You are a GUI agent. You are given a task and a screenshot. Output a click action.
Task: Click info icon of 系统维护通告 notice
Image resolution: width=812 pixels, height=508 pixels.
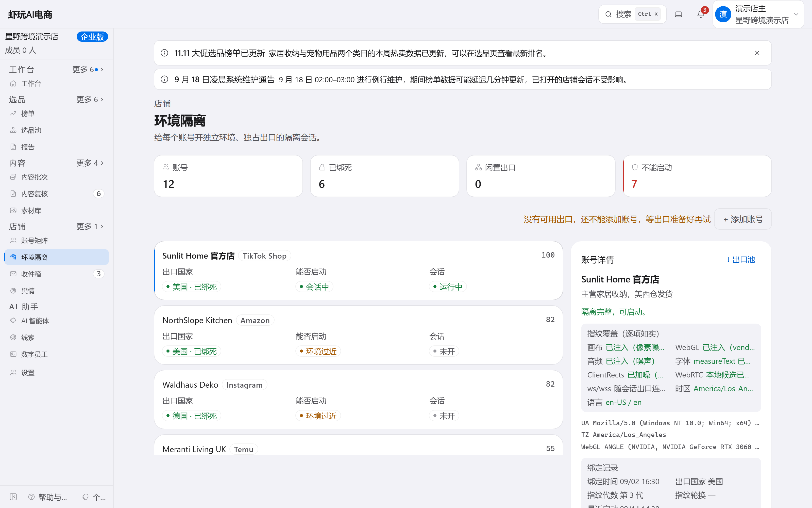tap(164, 80)
